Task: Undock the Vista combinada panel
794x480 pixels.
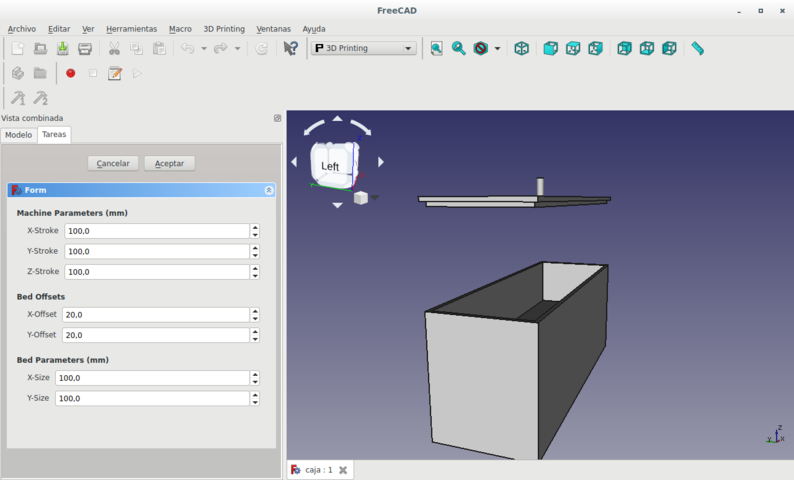Action: click(x=277, y=118)
